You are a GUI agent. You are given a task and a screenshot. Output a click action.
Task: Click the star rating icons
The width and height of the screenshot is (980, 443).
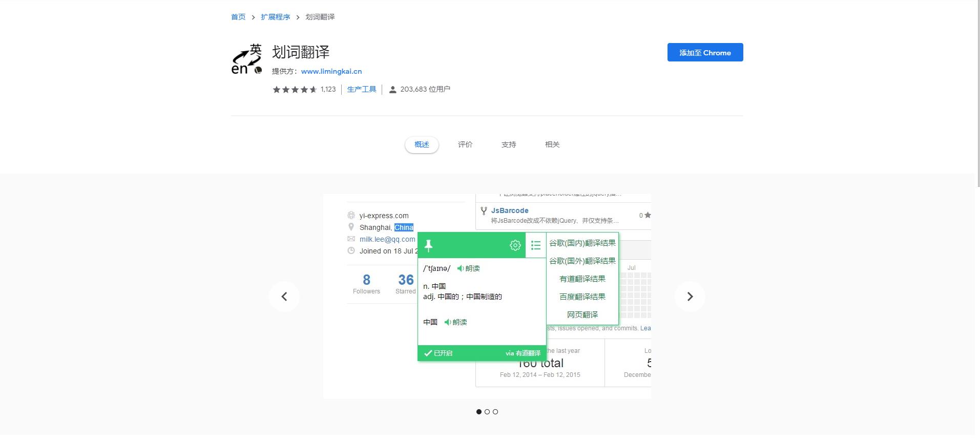pyautogui.click(x=295, y=89)
